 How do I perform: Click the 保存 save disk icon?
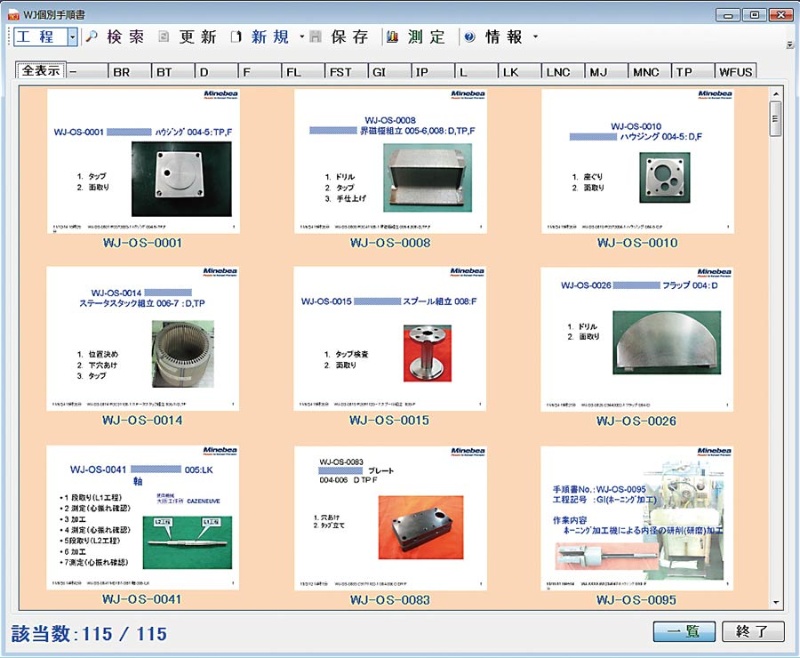tap(316, 37)
